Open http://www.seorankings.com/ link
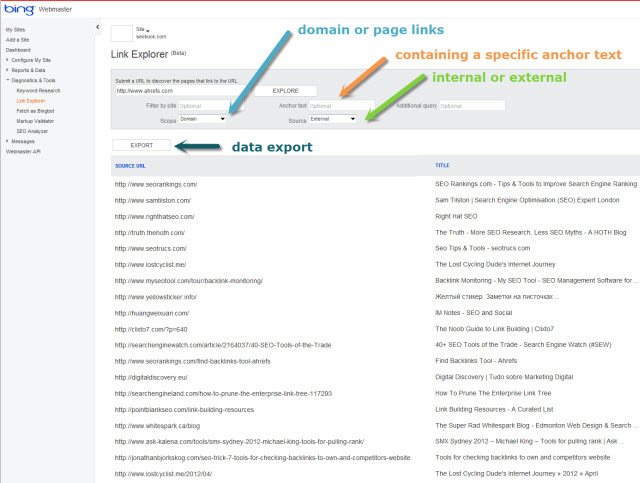 [x=156, y=185]
